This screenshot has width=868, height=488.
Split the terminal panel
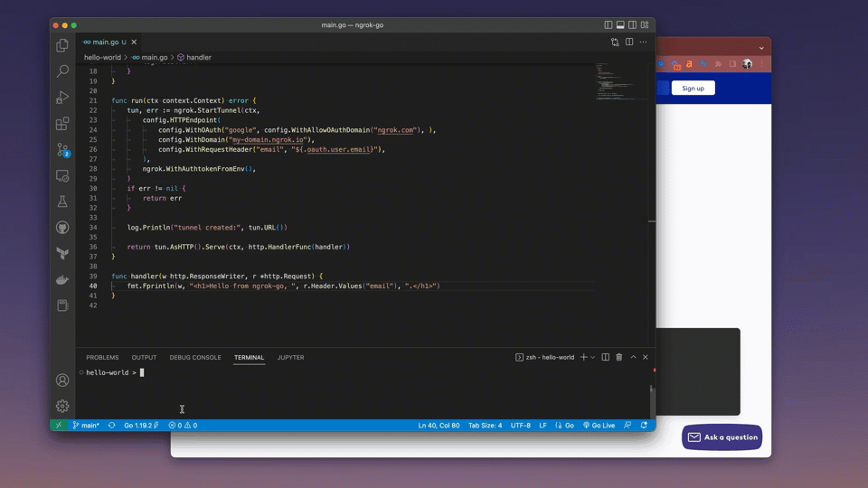tap(606, 358)
